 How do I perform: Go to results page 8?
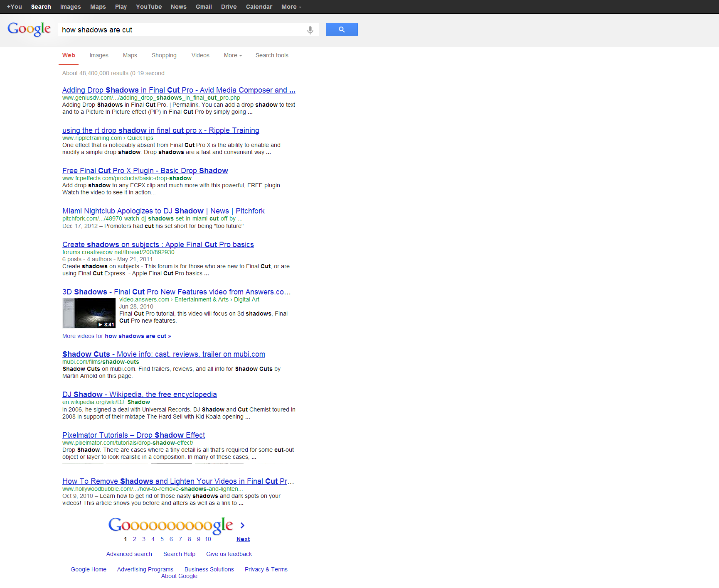click(190, 539)
